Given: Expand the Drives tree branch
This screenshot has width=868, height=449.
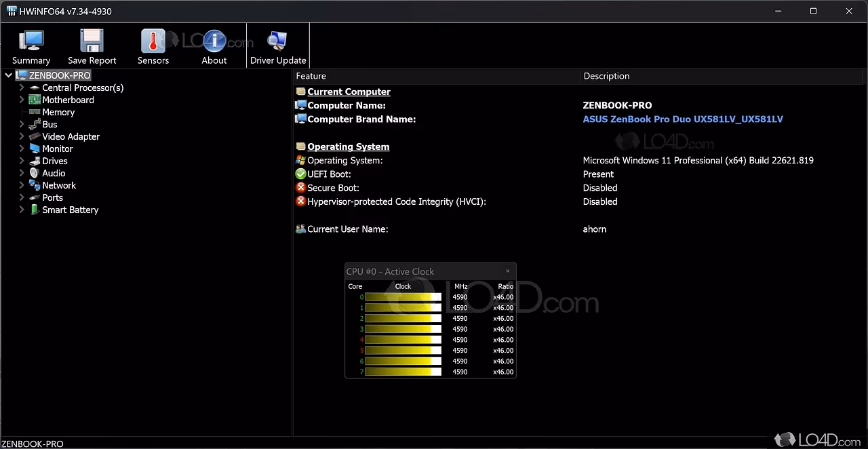Looking at the screenshot, I should (22, 161).
